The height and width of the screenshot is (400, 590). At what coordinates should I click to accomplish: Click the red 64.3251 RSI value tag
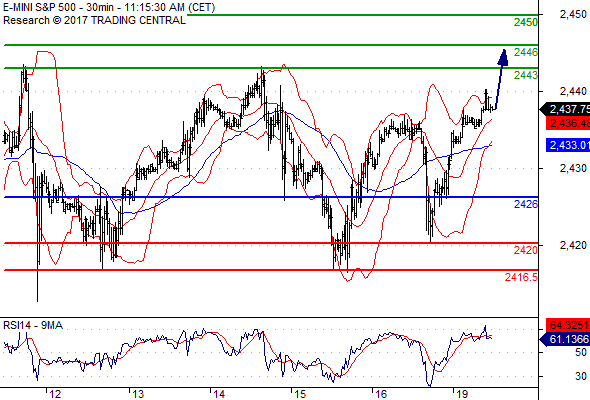pyautogui.click(x=568, y=325)
